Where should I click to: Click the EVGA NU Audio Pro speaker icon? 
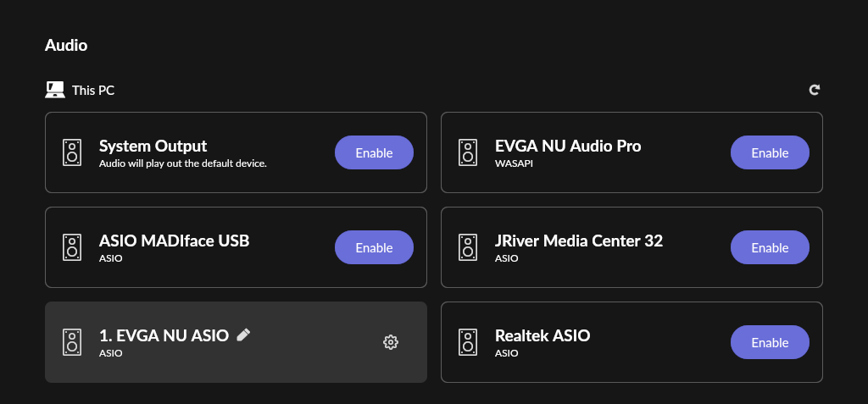click(x=468, y=152)
